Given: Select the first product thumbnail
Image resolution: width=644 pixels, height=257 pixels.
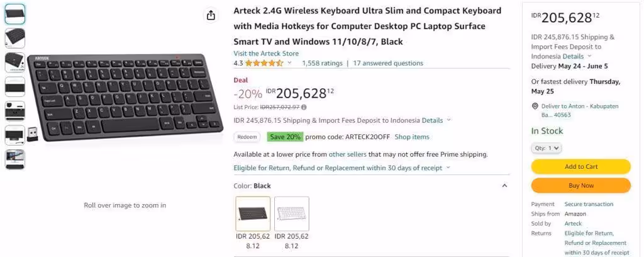Looking at the screenshot, I should pos(15,14).
